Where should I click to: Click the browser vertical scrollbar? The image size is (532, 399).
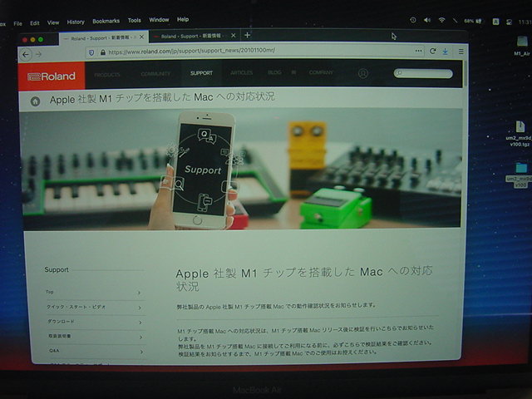point(465,73)
